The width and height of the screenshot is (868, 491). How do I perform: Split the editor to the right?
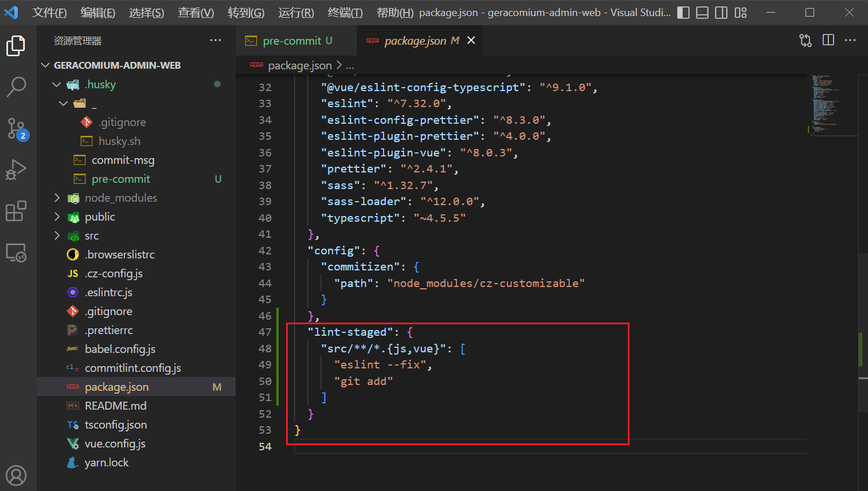(x=828, y=40)
